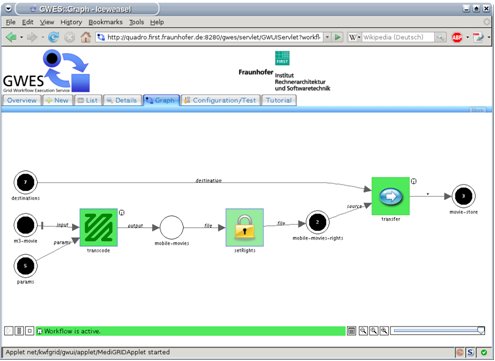
Task: Open the Bookmarks menu
Action: [105, 22]
